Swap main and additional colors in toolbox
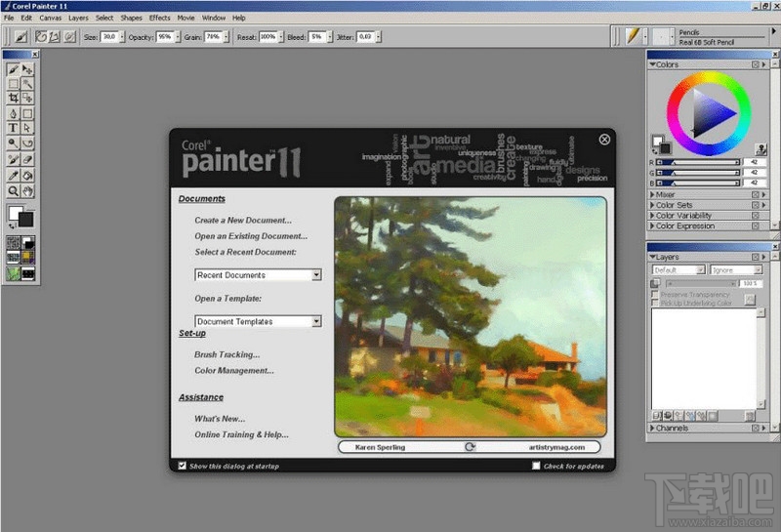Viewport: 781px width, 532px height. (x=12, y=226)
